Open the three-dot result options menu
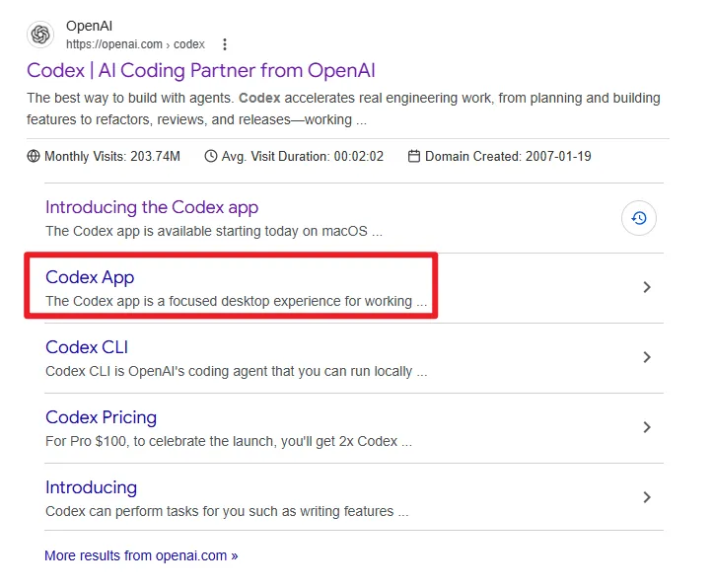The width and height of the screenshot is (712, 588). (225, 44)
